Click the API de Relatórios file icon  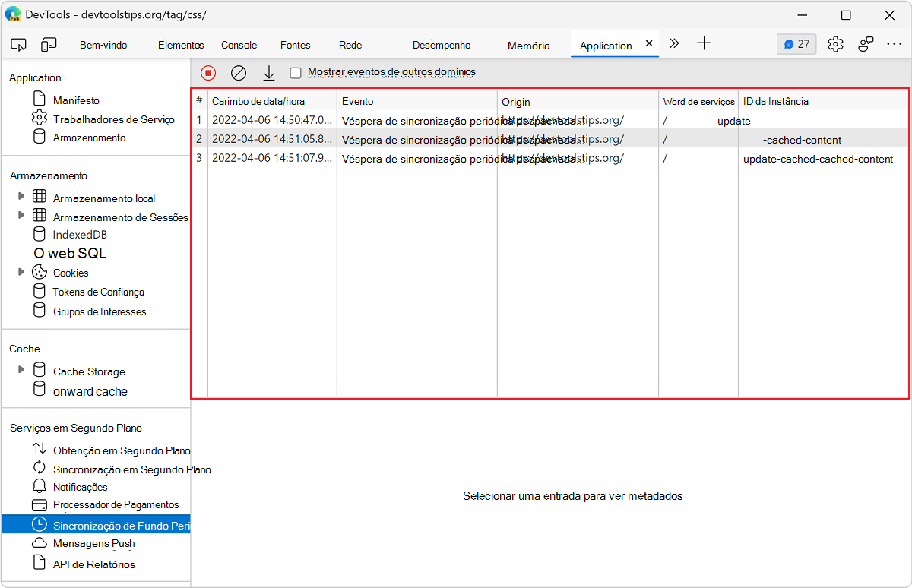pos(39,563)
